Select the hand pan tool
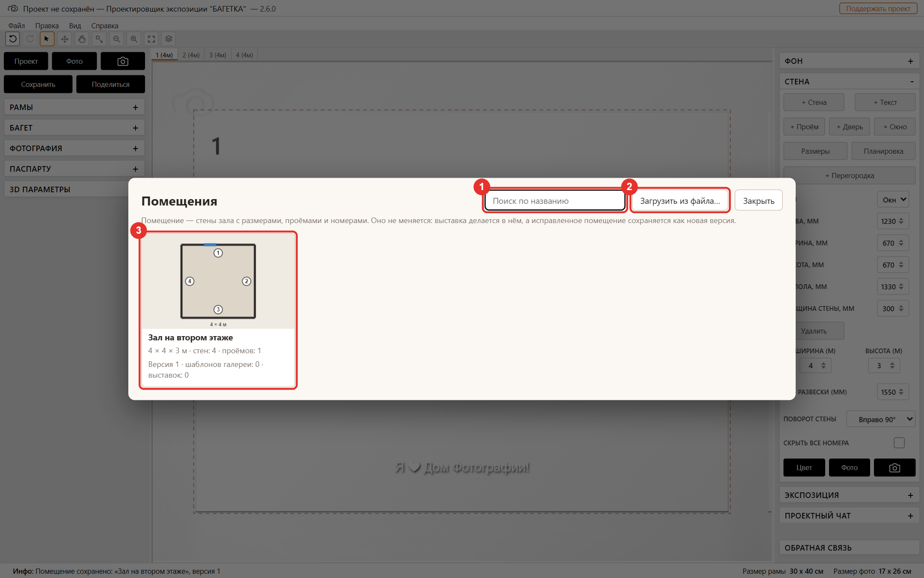The width and height of the screenshot is (924, 578). pyautogui.click(x=82, y=39)
